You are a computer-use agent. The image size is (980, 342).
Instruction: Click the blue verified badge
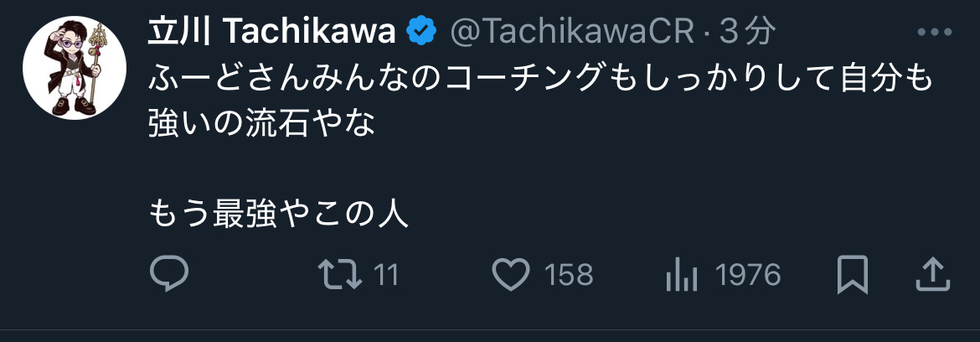pos(420,33)
